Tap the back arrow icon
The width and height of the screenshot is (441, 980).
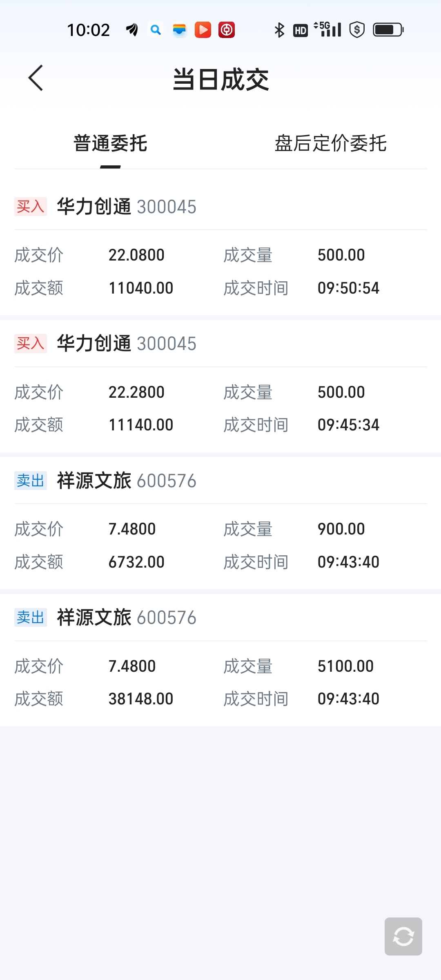pos(36,78)
